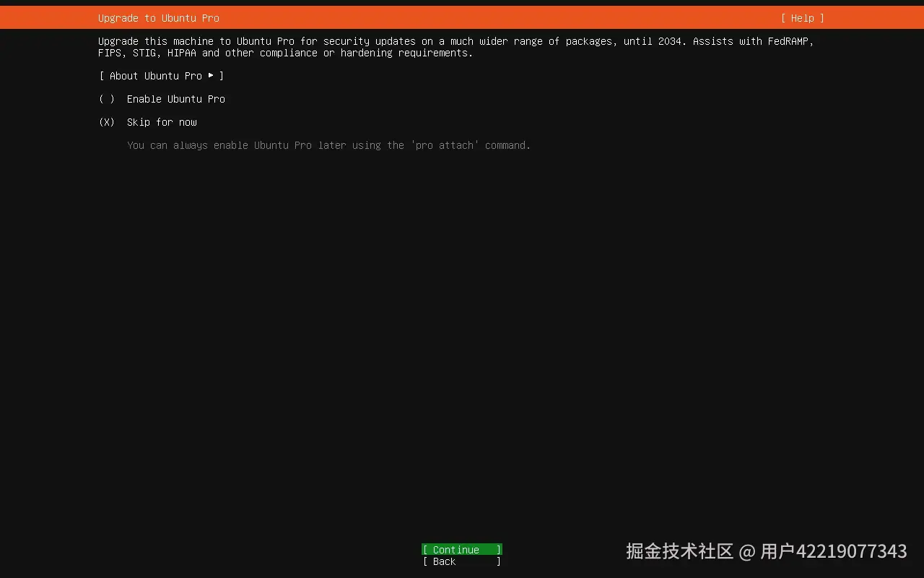The image size is (924, 578).
Task: Go back with the Back button
Action: (462, 561)
